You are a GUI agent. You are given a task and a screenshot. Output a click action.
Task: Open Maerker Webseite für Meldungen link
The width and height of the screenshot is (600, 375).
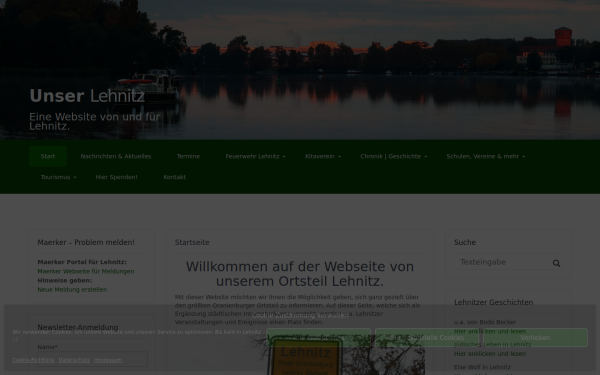coord(86,271)
